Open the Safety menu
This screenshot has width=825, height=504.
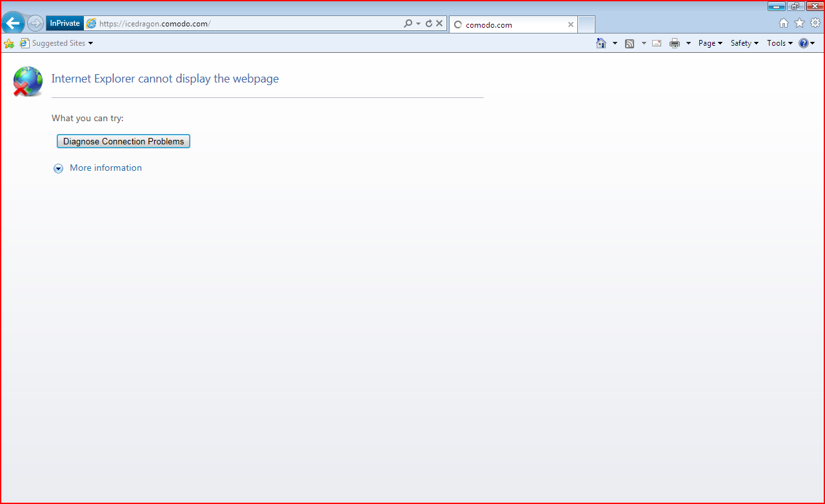[x=744, y=43]
